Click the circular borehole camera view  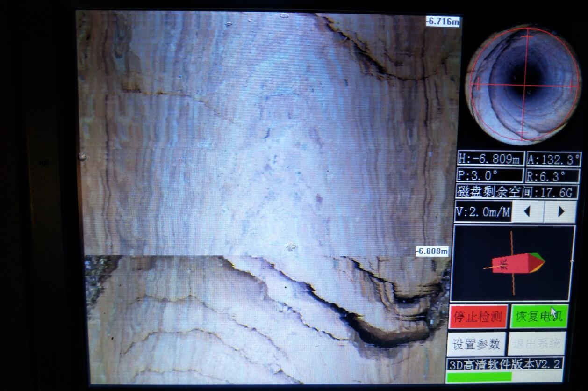[x=523, y=85]
